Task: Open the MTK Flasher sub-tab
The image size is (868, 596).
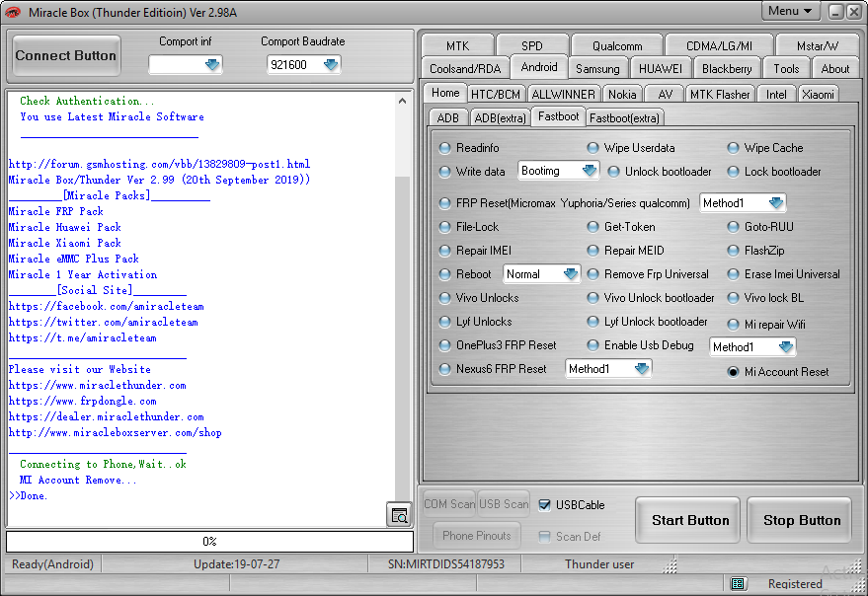Action: coord(720,94)
